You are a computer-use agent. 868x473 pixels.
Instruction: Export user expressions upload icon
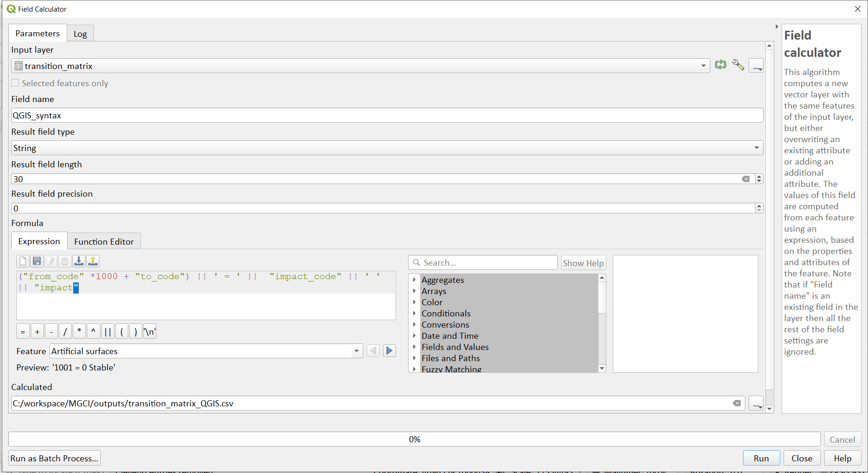point(93,261)
